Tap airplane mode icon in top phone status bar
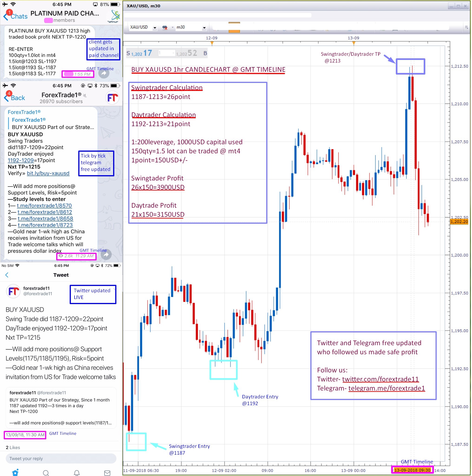This screenshot has width=472, height=476. click(5, 4)
